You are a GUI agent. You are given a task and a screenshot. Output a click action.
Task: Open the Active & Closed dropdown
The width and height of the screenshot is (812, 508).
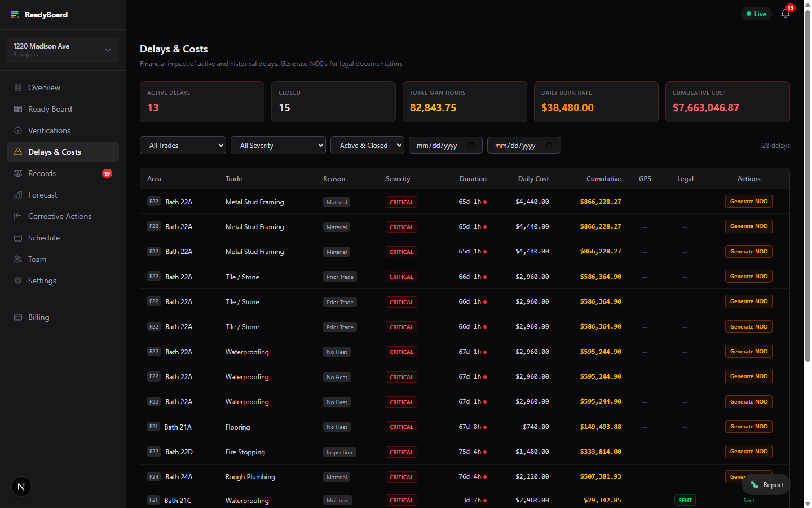pos(367,145)
